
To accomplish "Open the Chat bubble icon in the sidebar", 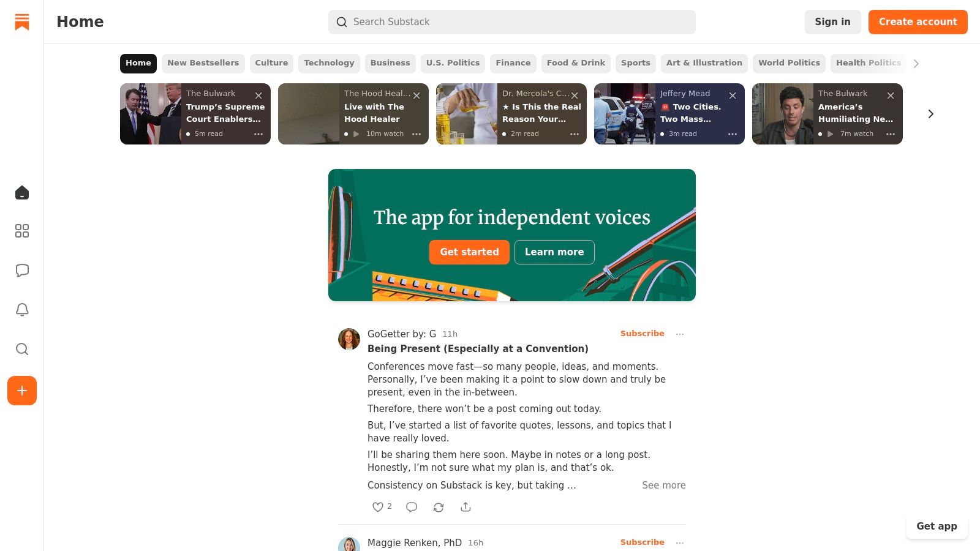I will (x=22, y=271).
